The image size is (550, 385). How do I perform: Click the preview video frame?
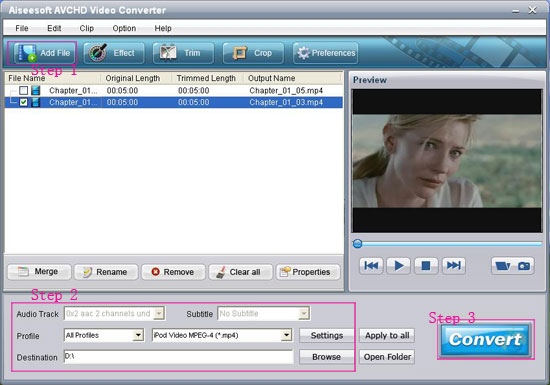[x=447, y=161]
